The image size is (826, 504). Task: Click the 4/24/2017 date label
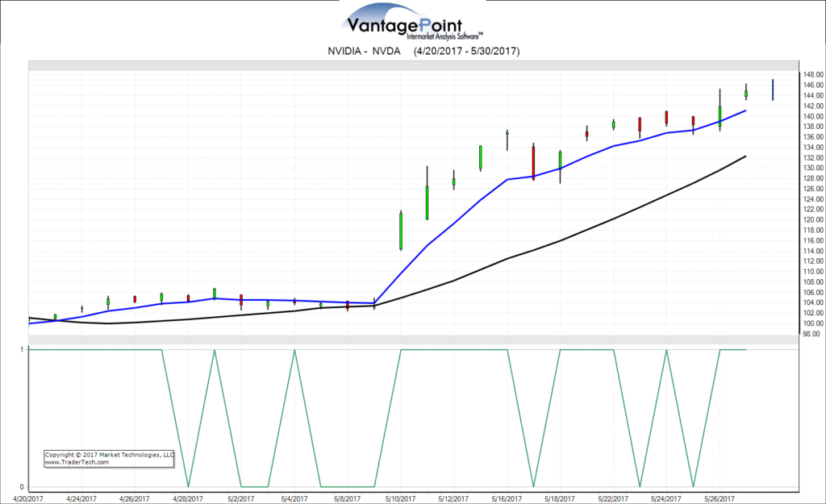point(81,498)
